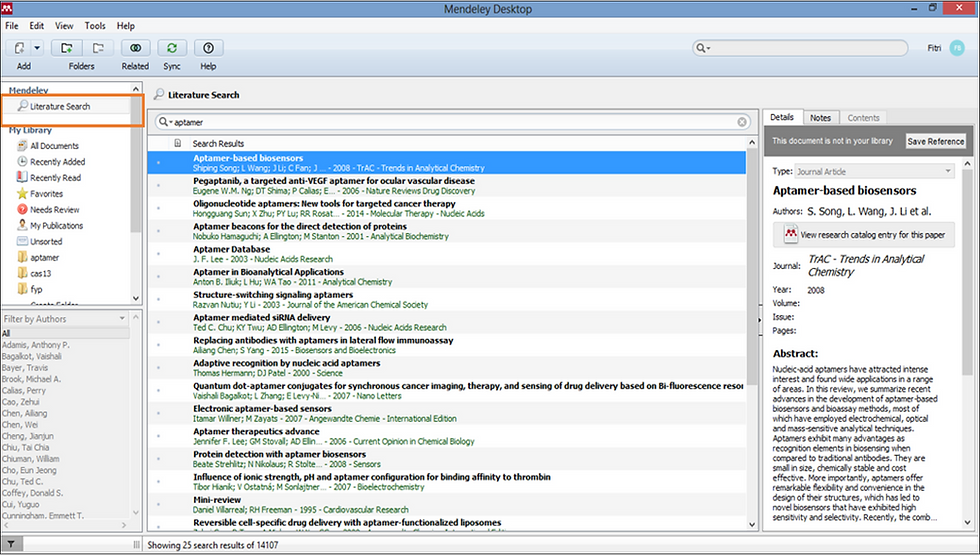
Task: Collapse the details panel with the side arrow
Action: click(759, 320)
